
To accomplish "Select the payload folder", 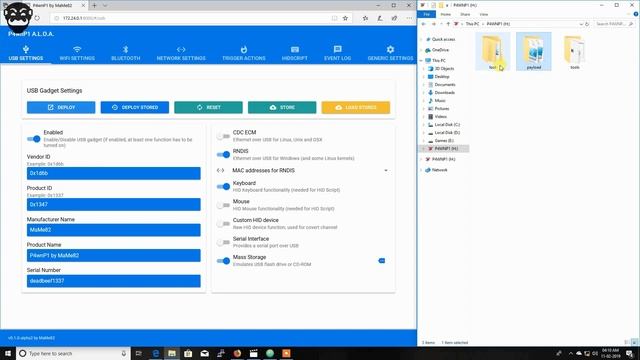I will [534, 52].
